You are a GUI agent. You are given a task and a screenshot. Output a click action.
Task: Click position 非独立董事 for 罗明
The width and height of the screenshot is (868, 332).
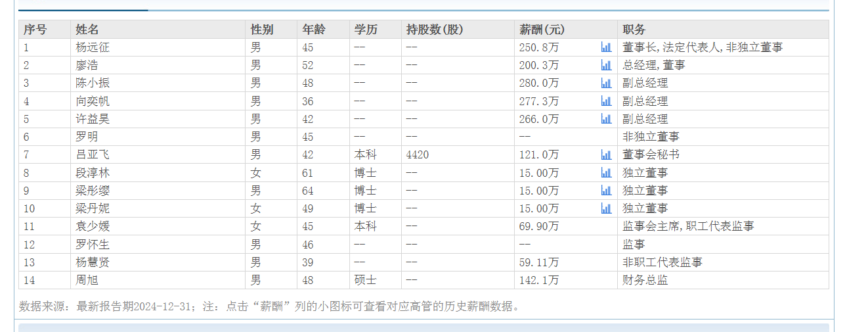pyautogui.click(x=651, y=137)
